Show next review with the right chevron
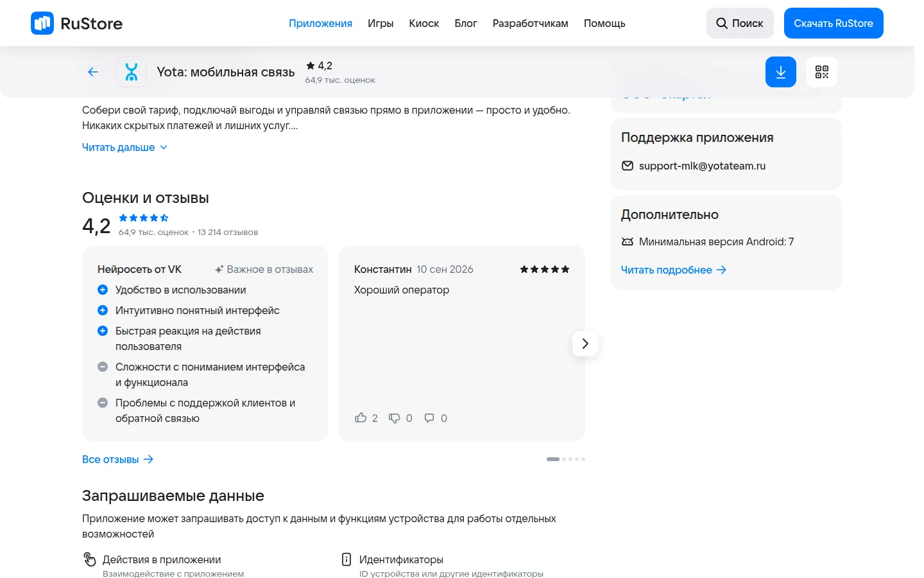This screenshot has height=578, width=924. tap(585, 344)
